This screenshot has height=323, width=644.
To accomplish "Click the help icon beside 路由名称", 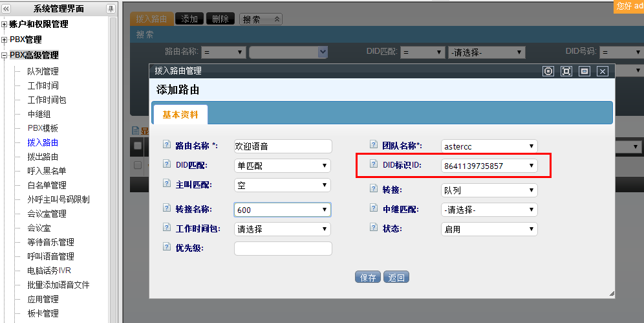I will pos(166,145).
